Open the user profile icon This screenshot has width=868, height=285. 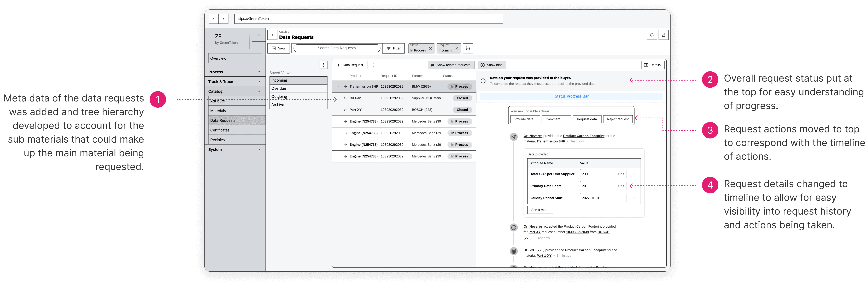pyautogui.click(x=663, y=35)
